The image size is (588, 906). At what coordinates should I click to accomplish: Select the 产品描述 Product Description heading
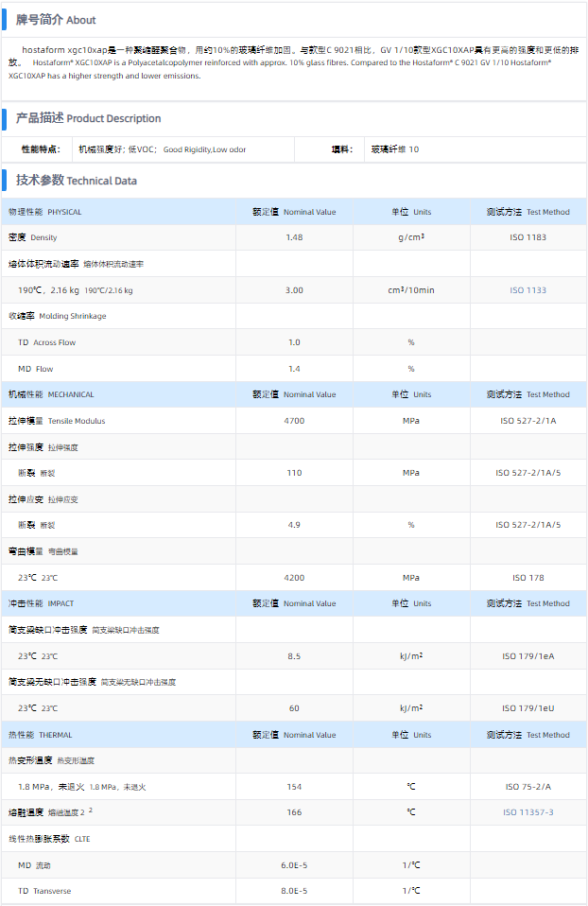88,118
